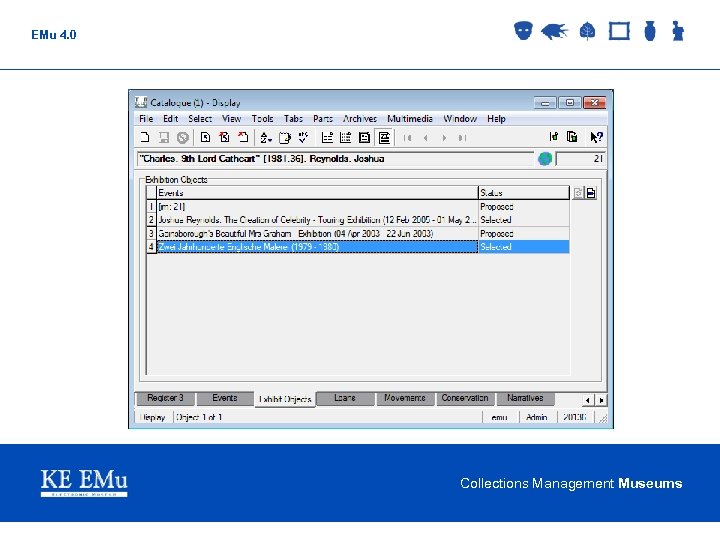
Task: Select Gainsborough's Beautiful Mrs Graham row
Action: tap(317, 233)
